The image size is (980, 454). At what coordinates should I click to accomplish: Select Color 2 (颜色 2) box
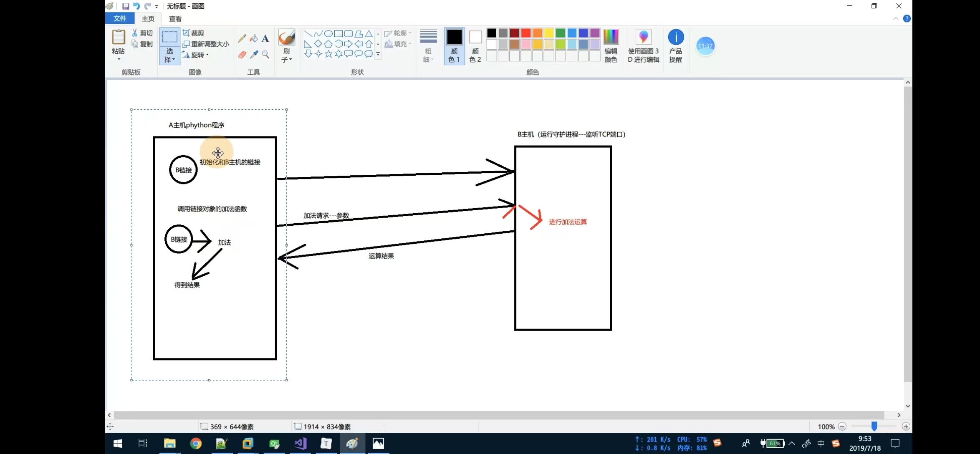point(475,46)
